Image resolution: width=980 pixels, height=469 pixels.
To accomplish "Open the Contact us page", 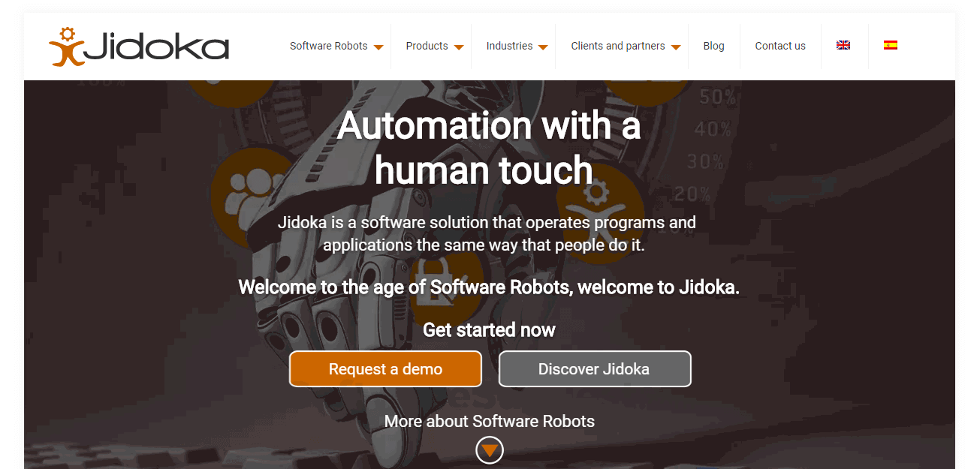I will click(780, 46).
